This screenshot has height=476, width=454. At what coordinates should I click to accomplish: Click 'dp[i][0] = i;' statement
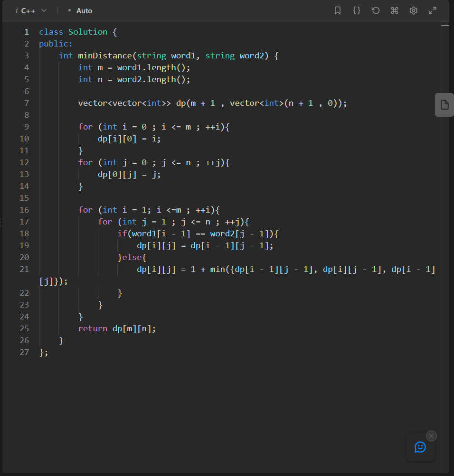[x=129, y=139]
